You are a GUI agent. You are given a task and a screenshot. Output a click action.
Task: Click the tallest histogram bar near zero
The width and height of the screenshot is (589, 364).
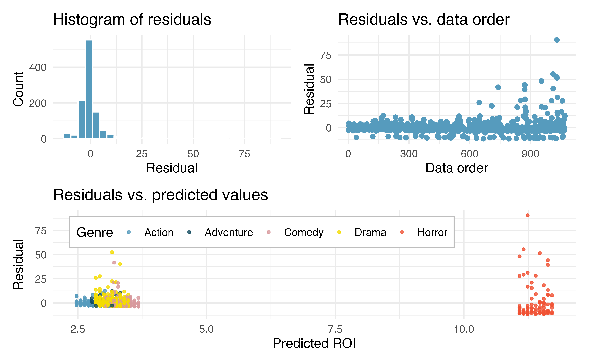[89, 89]
